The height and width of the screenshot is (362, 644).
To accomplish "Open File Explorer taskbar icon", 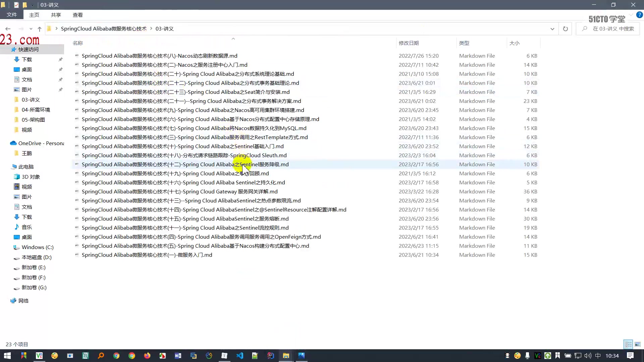I will 286,356.
